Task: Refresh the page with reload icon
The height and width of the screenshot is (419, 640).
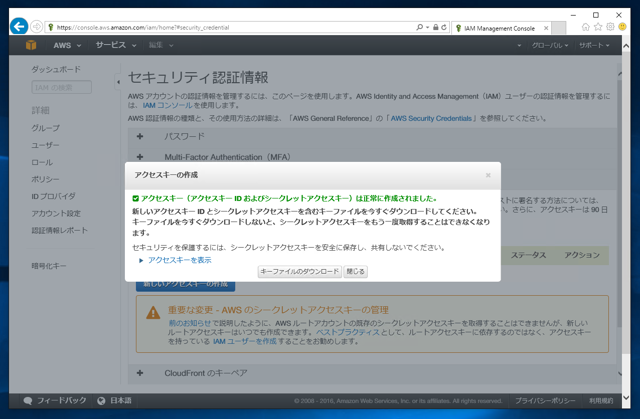Action: pos(444,27)
